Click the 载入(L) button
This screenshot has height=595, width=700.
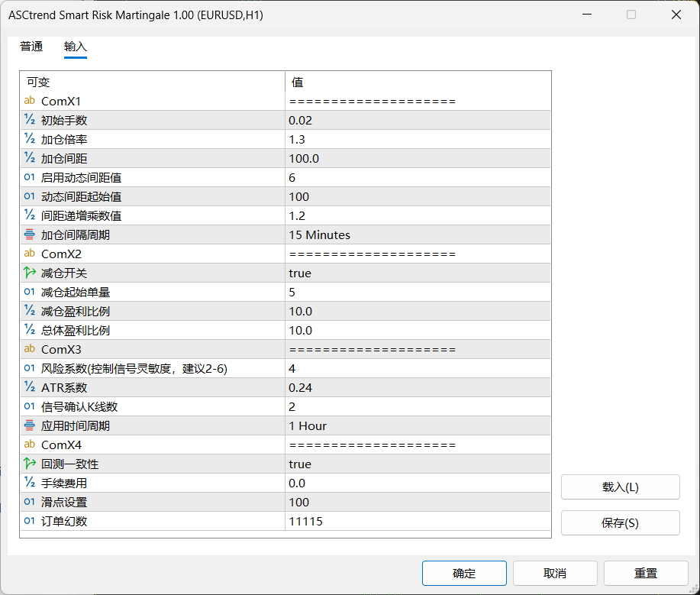click(621, 487)
